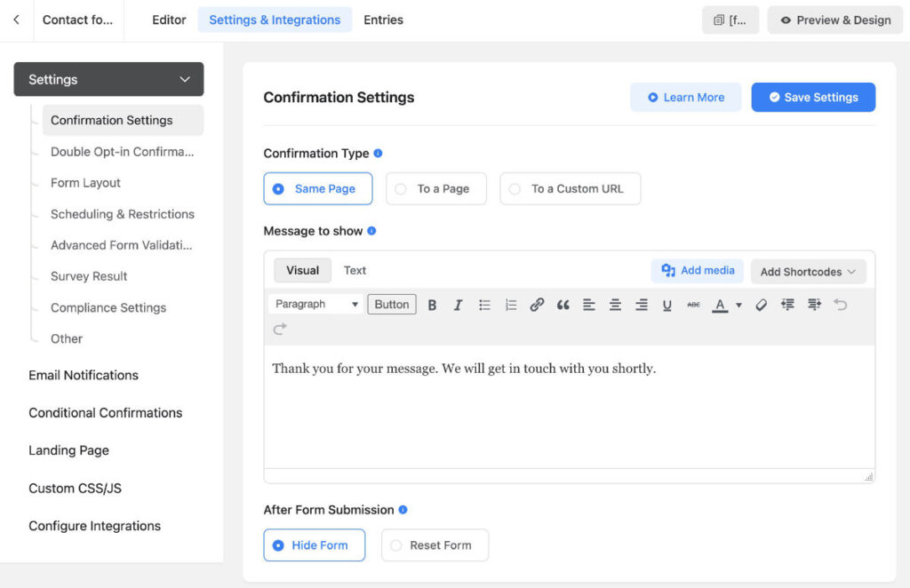The height and width of the screenshot is (588, 910).
Task: Open the Text editing mode tab
Action: [355, 270]
